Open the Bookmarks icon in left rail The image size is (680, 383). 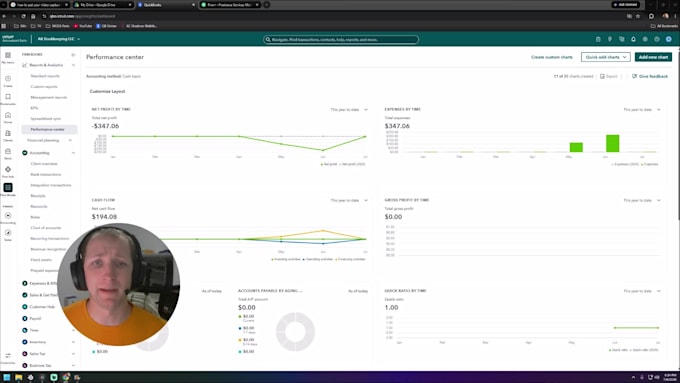point(8,97)
